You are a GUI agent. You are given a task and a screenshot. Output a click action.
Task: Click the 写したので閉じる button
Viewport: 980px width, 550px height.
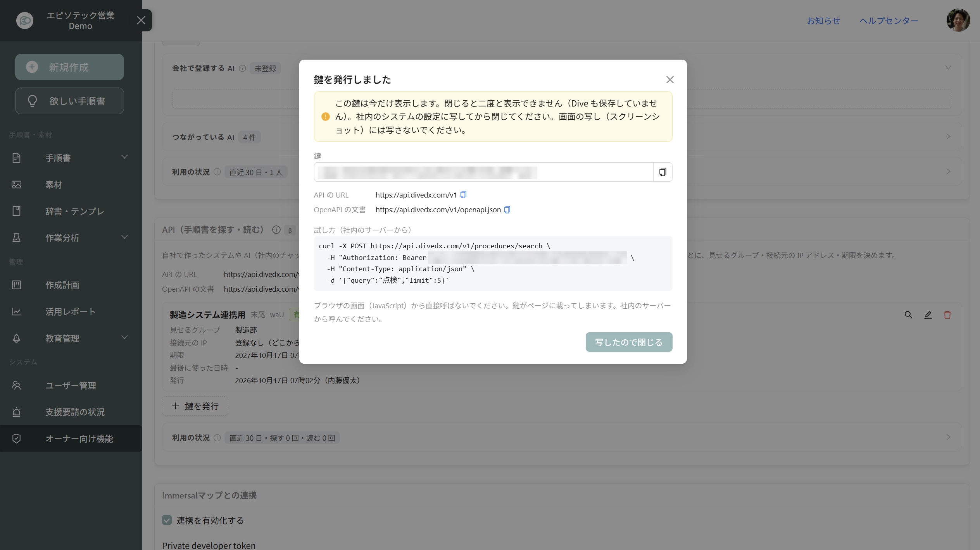[x=629, y=342]
